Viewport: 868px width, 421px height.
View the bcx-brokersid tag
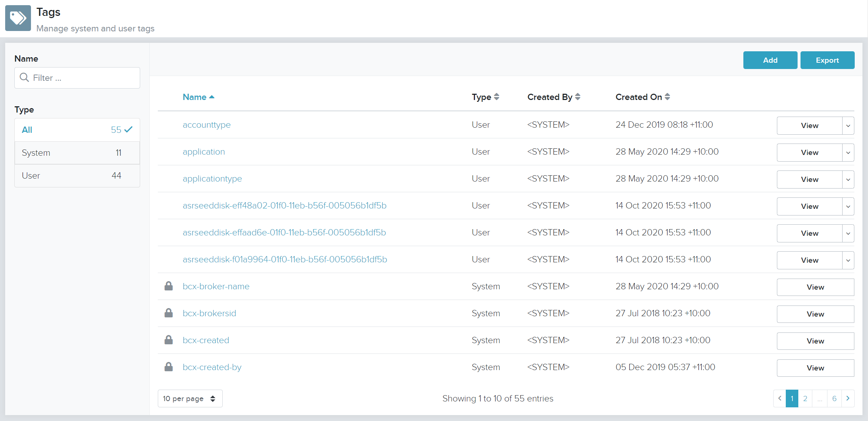click(x=815, y=314)
